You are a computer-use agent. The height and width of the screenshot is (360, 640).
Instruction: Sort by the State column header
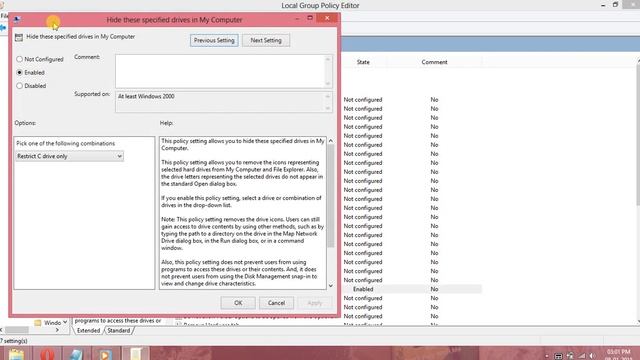(x=363, y=62)
